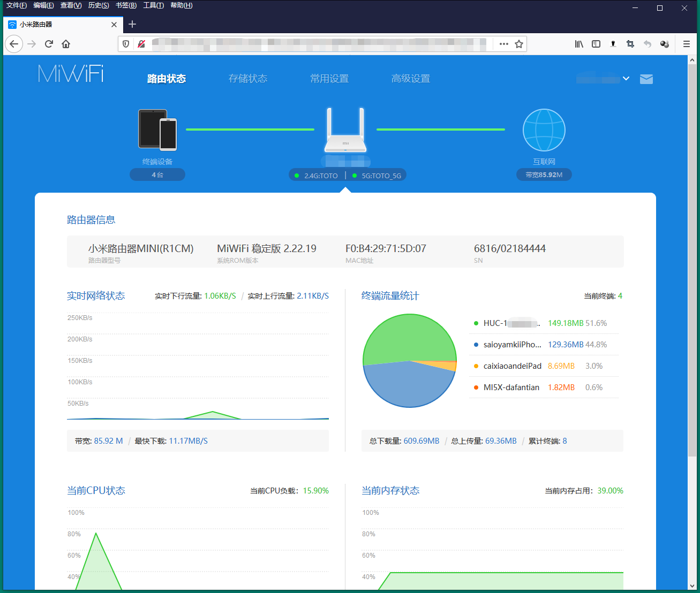Image resolution: width=700 pixels, height=593 pixels.
Task: Click the 当前内存占用 39.00% value
Action: pyautogui.click(x=611, y=491)
